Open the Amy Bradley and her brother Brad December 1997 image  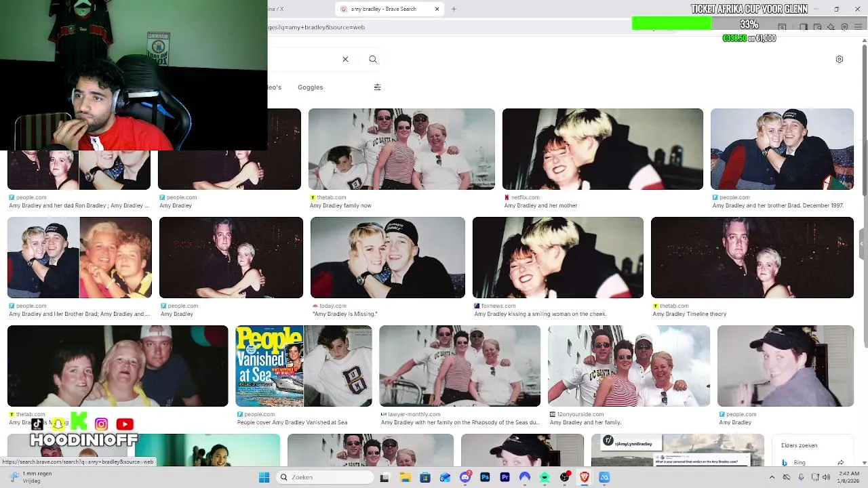click(x=782, y=149)
